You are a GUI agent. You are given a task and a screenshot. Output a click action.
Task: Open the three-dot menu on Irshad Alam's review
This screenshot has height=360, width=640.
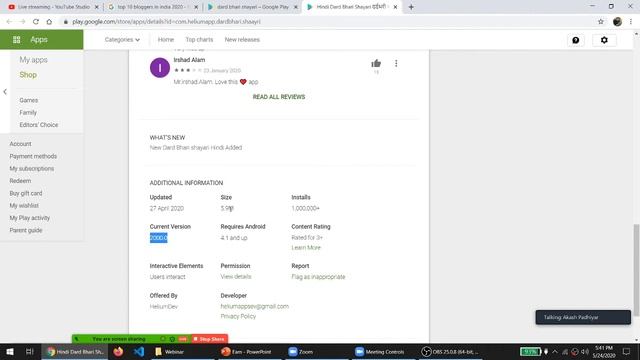396,63
